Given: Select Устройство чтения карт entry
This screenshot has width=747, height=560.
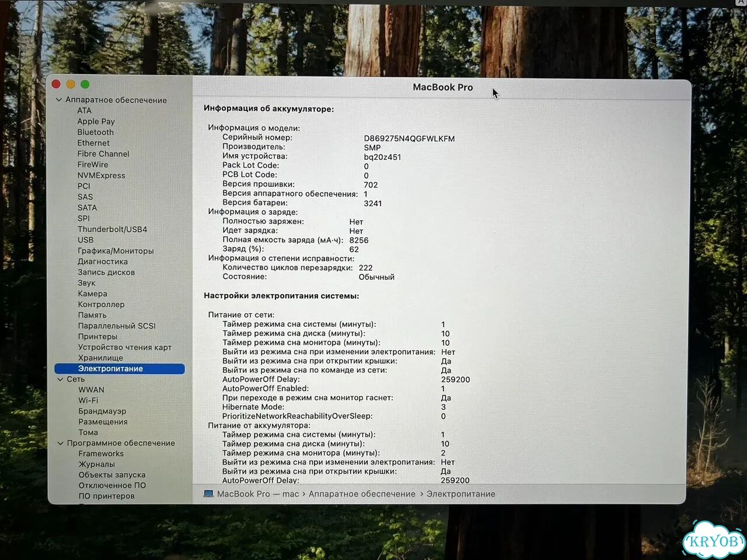Looking at the screenshot, I should point(125,348).
